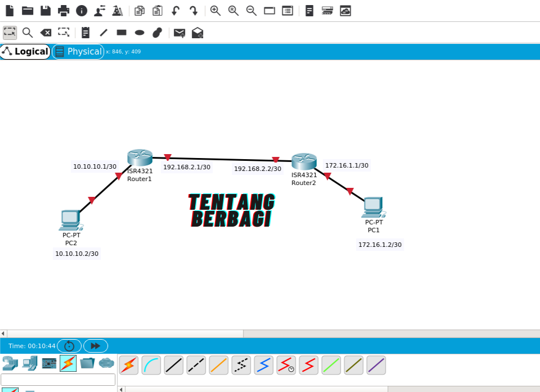Viewport: 540px width, 392px height.
Task: Select the Inspect magnifier tool
Action: [28, 33]
